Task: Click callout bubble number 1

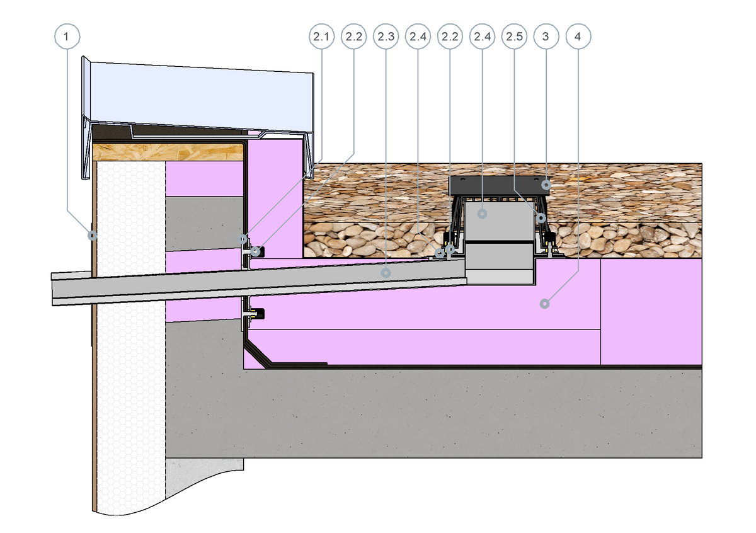Action: tap(67, 37)
